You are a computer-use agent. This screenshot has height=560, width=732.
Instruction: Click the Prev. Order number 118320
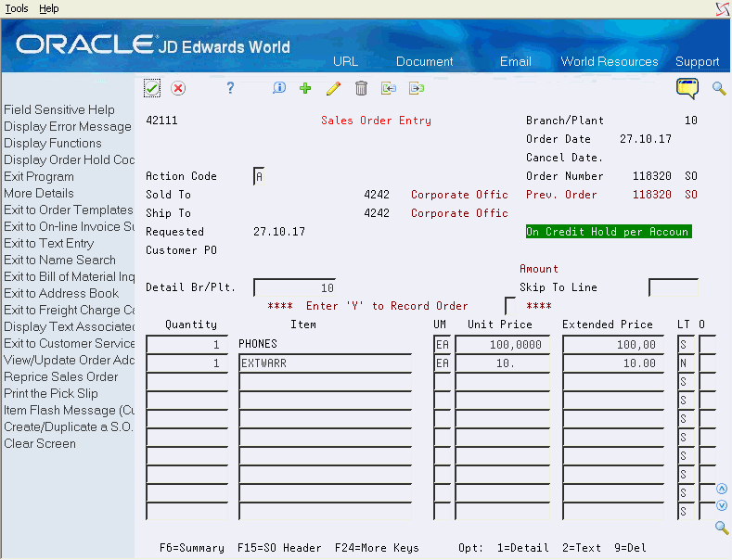pyautogui.click(x=651, y=195)
